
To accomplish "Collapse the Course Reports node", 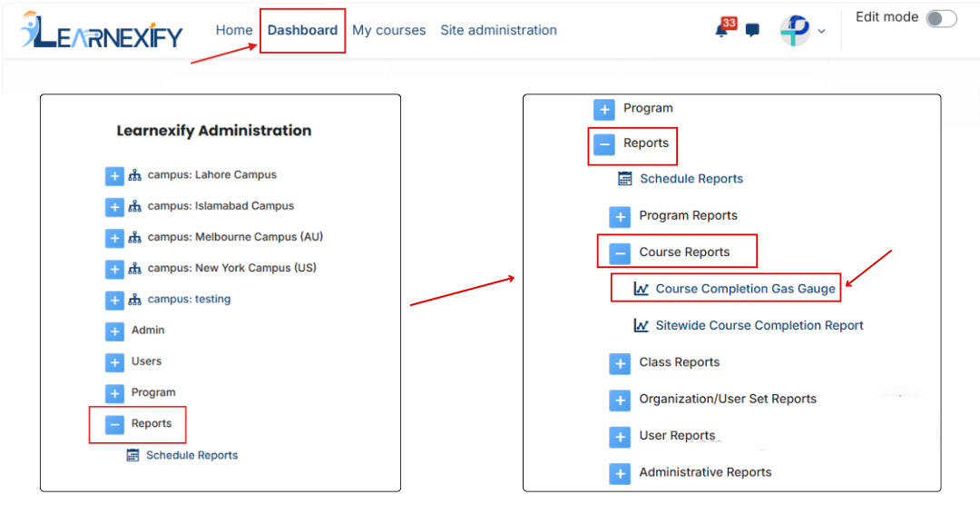I will [x=620, y=253].
